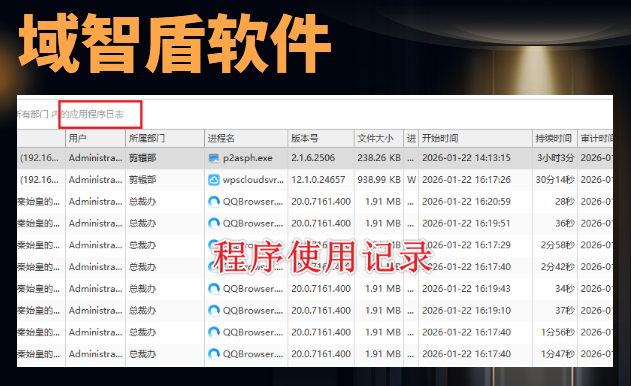
Task: Click QQBrowser icon in the 16:20:59 row
Action: [x=214, y=202]
